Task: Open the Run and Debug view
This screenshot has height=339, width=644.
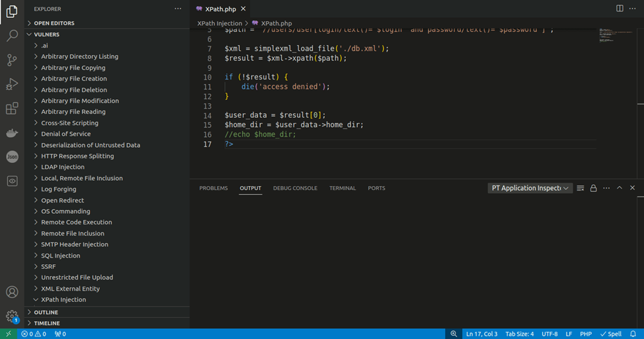Action: pyautogui.click(x=12, y=84)
